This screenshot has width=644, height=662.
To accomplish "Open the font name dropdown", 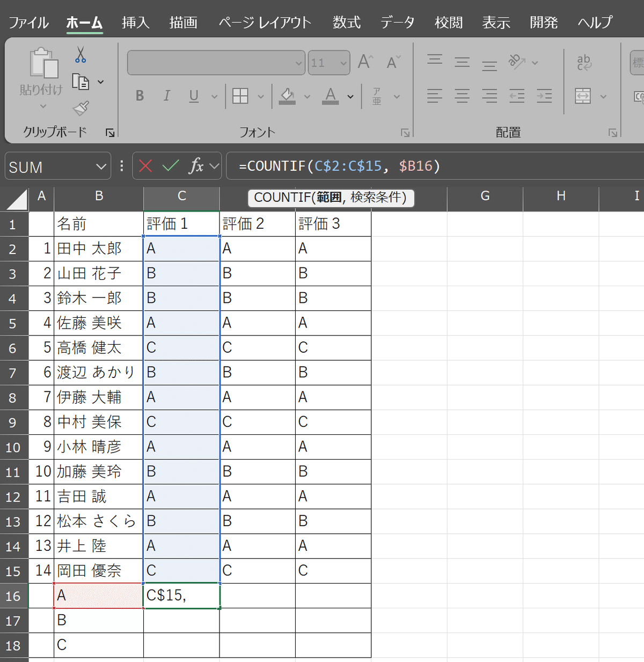I will (x=299, y=63).
